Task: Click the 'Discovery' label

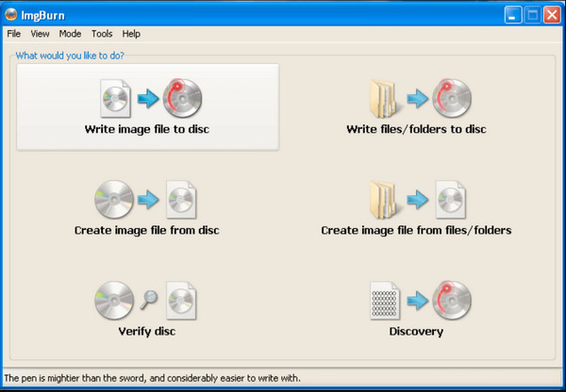Action: [416, 331]
